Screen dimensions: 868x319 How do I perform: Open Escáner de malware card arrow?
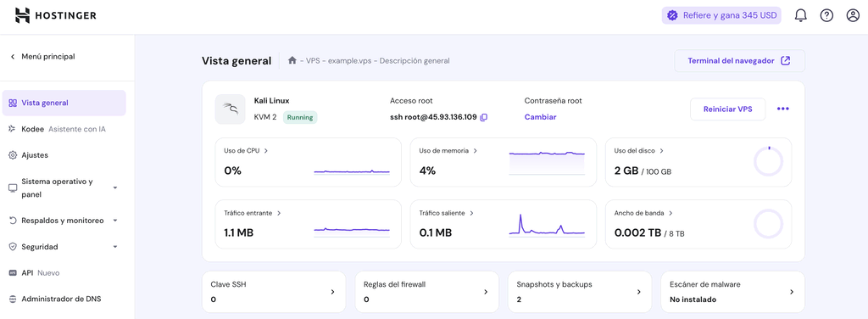[x=792, y=292]
